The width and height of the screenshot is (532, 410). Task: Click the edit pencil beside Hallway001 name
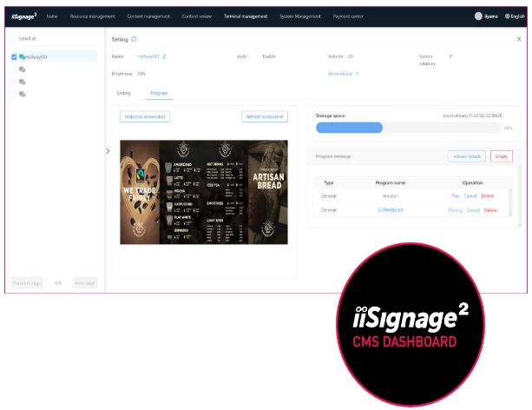tap(164, 56)
